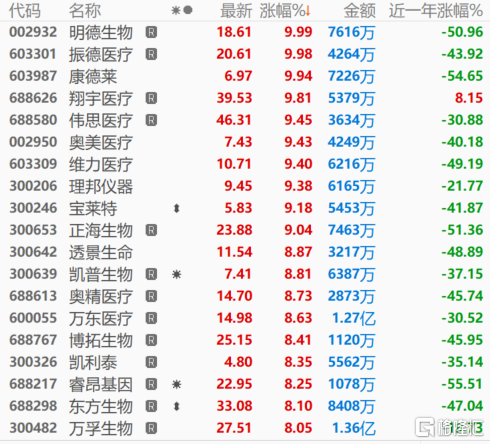The width and height of the screenshot is (490, 444).
Task: Open stock 康德莱 by its name
Action: 93,76
